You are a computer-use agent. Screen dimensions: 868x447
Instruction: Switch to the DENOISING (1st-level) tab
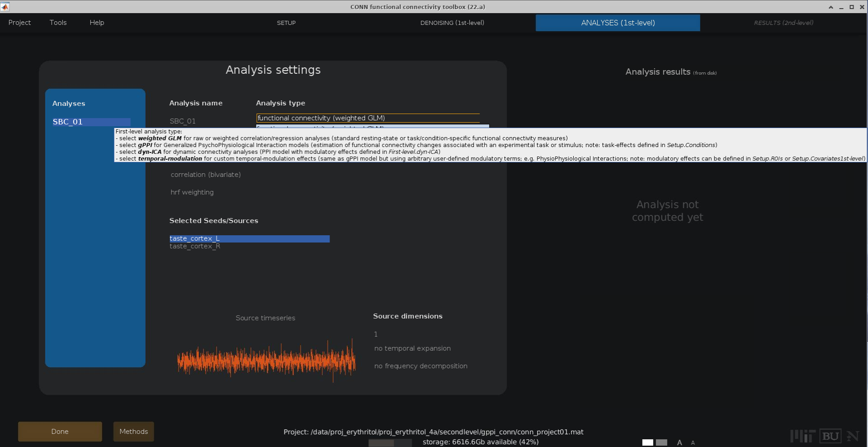point(452,23)
